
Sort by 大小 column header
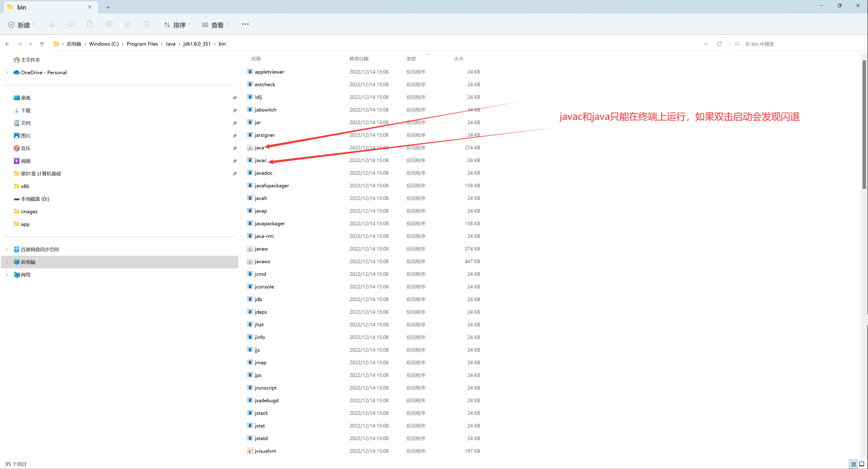pos(459,59)
